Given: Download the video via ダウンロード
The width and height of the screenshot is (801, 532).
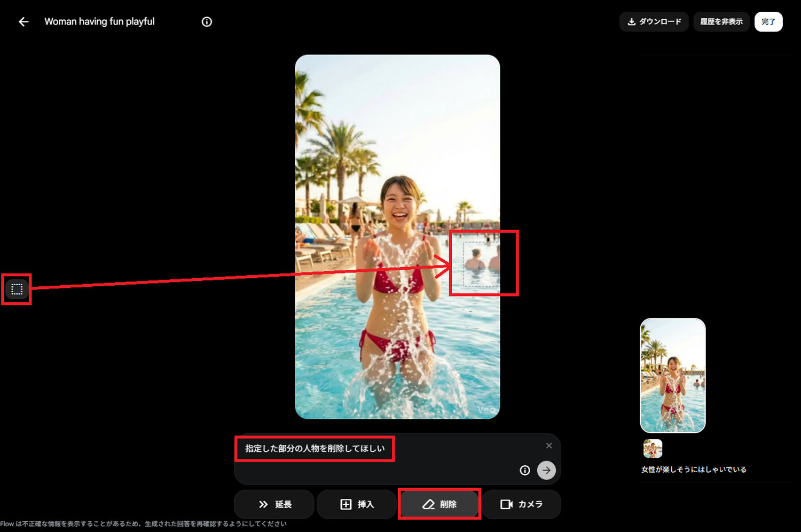Looking at the screenshot, I should [653, 21].
